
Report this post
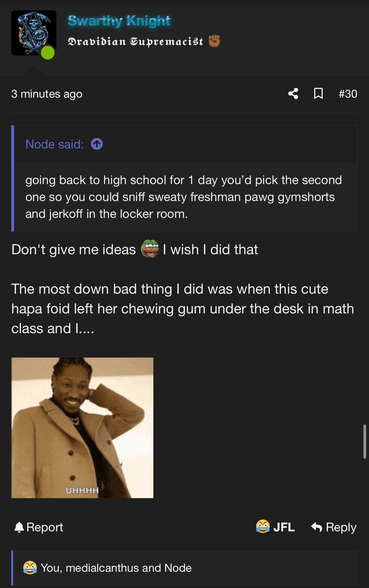tap(39, 527)
